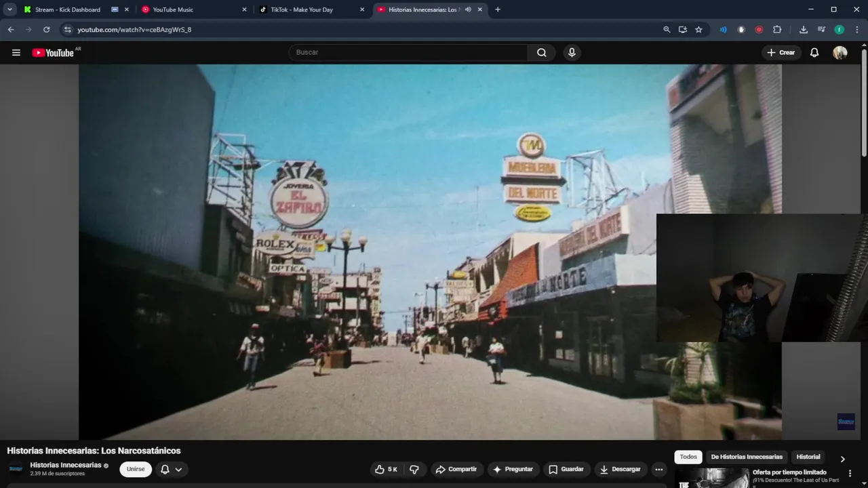The image size is (868, 488).
Task: Open the blue sound-wave extension
Action: point(723,30)
